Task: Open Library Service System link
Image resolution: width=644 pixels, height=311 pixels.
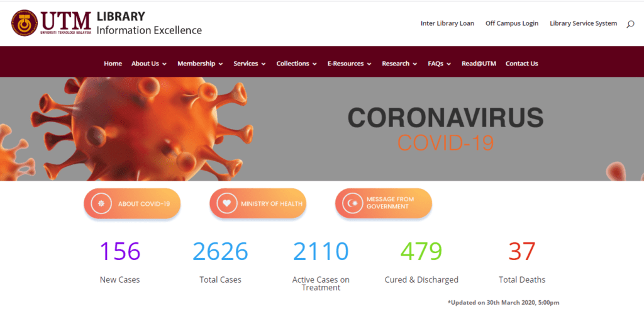Action: 583,23
